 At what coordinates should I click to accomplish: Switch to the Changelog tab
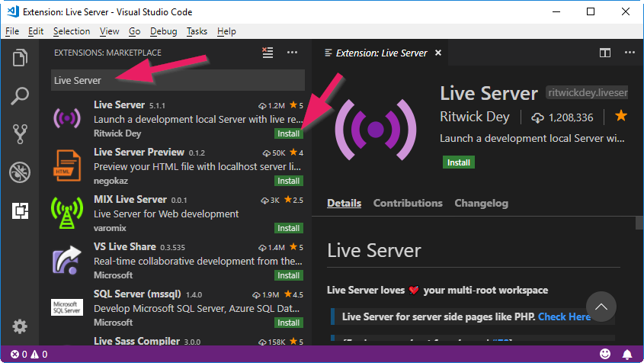482,203
